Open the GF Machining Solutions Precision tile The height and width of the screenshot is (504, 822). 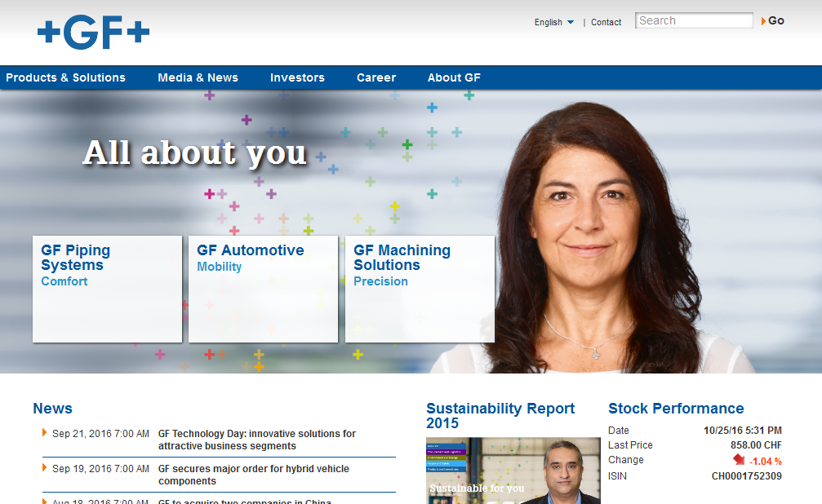tap(420, 290)
